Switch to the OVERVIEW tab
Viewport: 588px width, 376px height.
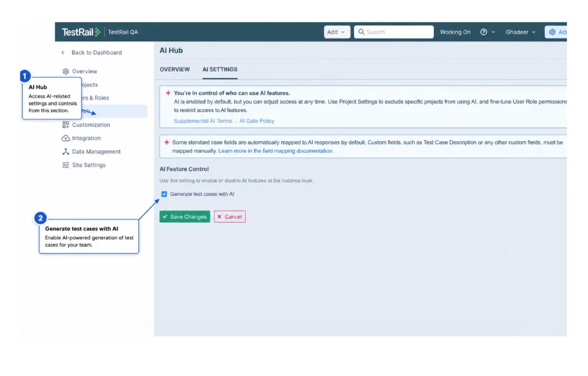(x=175, y=70)
